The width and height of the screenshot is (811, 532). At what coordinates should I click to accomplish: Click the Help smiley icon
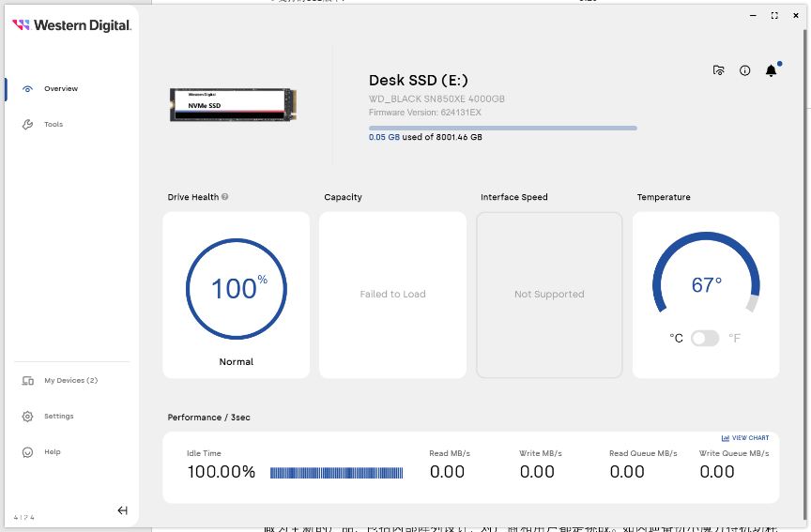pos(27,452)
